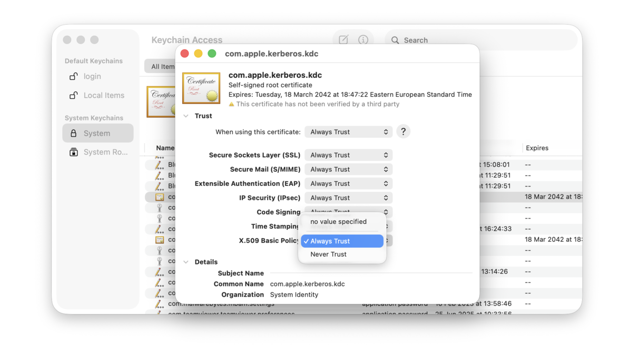640x364 pixels.
Task: Click the X.509 Basic Policy label
Action: tap(269, 241)
